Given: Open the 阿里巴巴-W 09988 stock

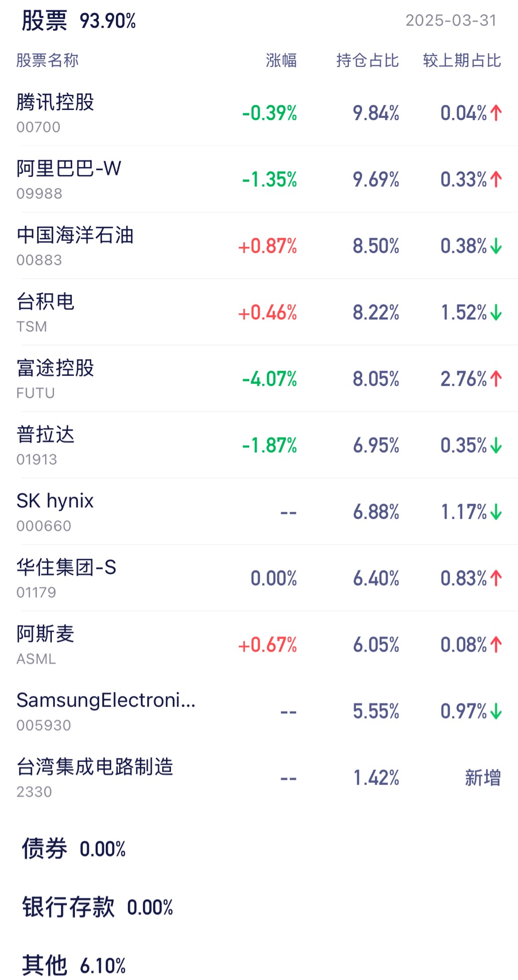Looking at the screenshot, I should pyautogui.click(x=259, y=179).
